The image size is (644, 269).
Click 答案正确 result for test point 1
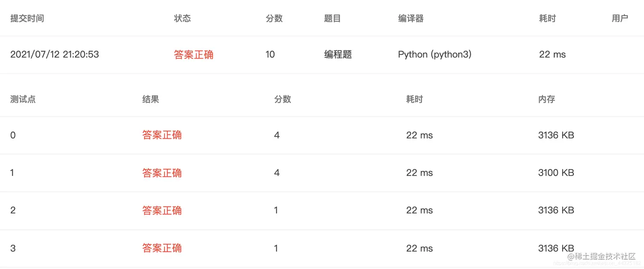(x=162, y=173)
